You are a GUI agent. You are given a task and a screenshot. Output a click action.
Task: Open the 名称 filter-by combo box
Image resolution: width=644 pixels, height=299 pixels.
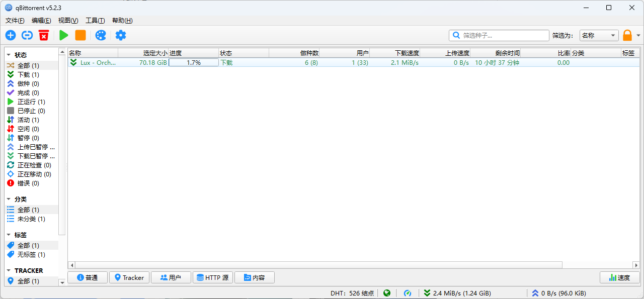599,35
